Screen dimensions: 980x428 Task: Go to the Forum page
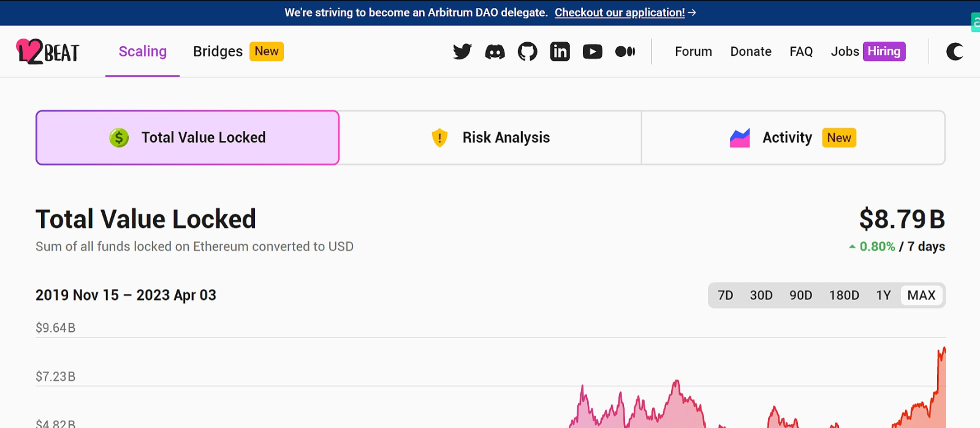point(693,51)
